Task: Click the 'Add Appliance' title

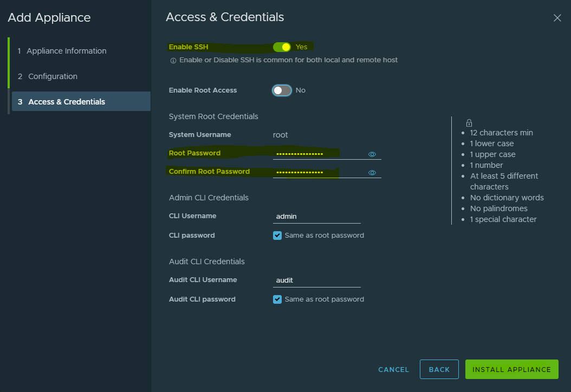Action: pyautogui.click(x=49, y=17)
